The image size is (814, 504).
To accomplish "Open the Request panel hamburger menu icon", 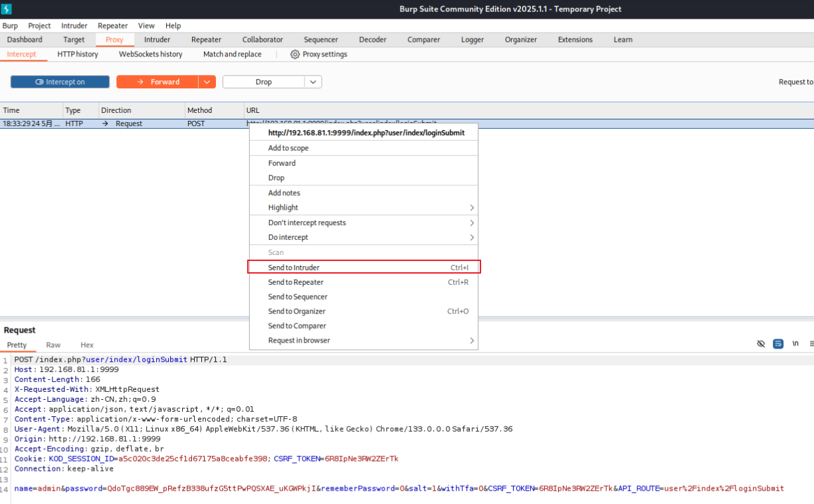I will pyautogui.click(x=811, y=344).
